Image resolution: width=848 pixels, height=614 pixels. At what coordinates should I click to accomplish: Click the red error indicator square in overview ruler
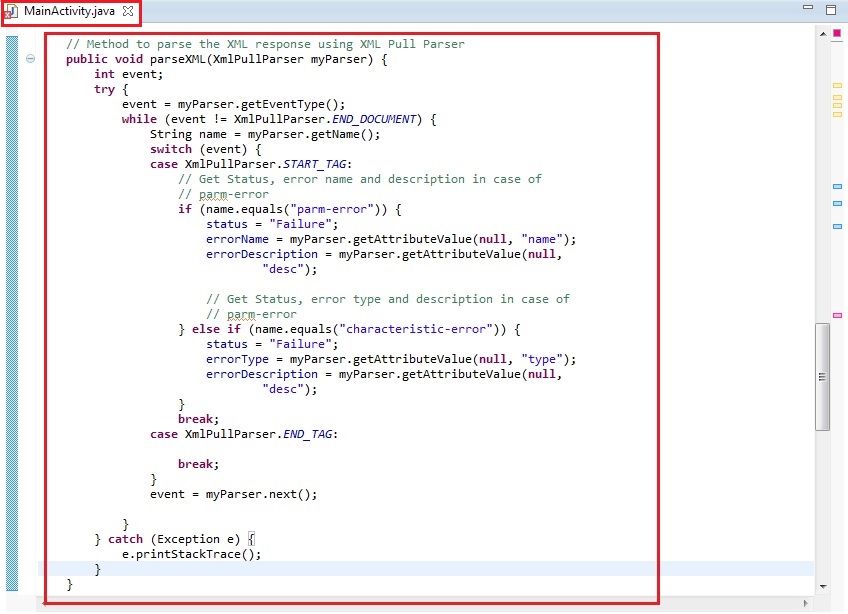(837, 34)
